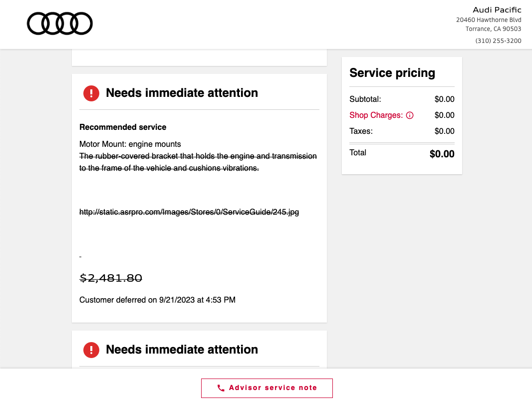This screenshot has width=532, height=402.
Task: Open the ServiceGuide 245.jpg image link
Action: [189, 212]
